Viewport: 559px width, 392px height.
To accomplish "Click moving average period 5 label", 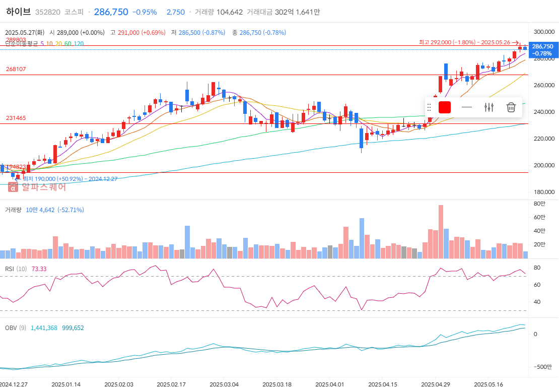I will [42, 43].
